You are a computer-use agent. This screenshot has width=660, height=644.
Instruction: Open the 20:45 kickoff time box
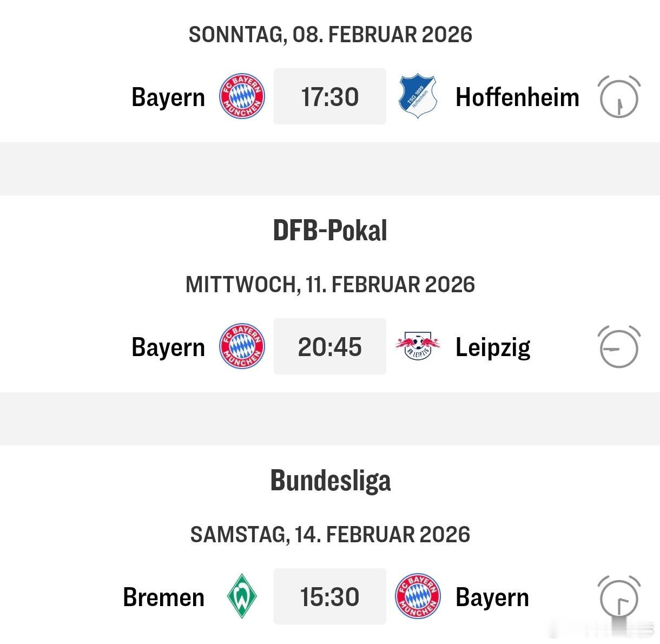[330, 347]
